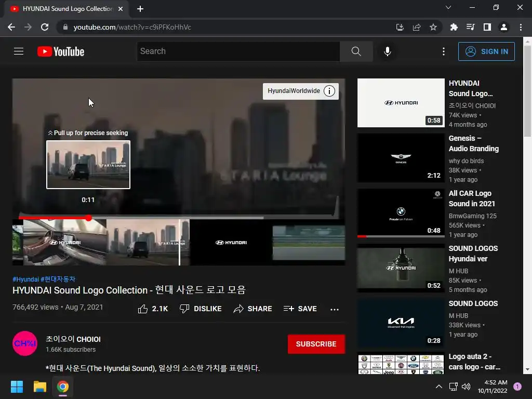Go forward with browser forward arrow
This screenshot has width=532, height=399.
pyautogui.click(x=28, y=27)
